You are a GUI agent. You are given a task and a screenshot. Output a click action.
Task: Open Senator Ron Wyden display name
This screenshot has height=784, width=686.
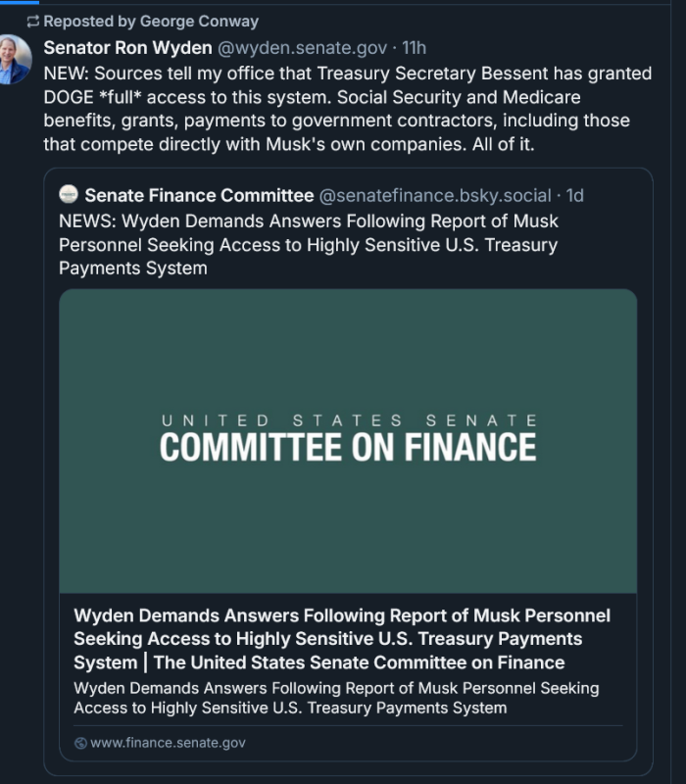pyautogui.click(x=128, y=48)
